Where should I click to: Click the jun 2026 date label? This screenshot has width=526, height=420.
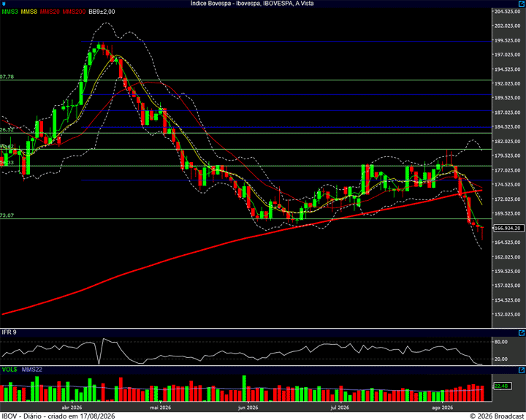248,408
